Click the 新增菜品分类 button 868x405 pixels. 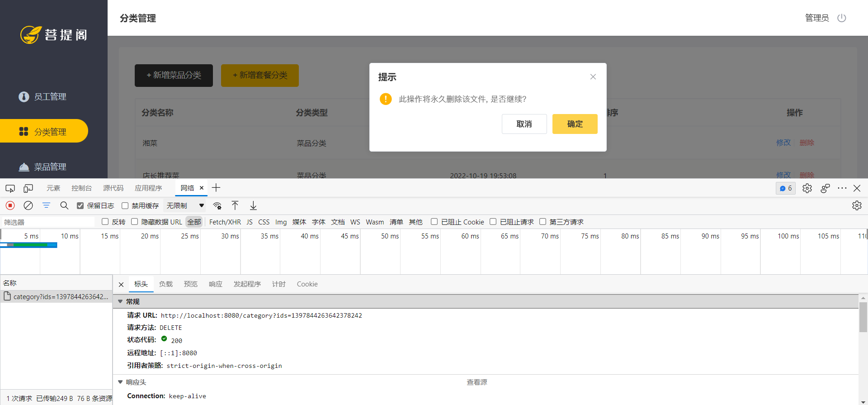pyautogui.click(x=174, y=76)
